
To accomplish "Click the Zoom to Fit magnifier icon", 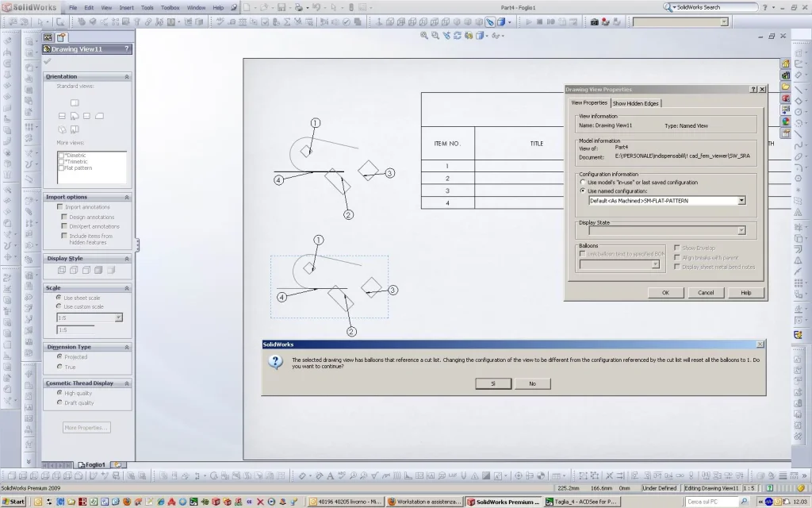I will [424, 35].
